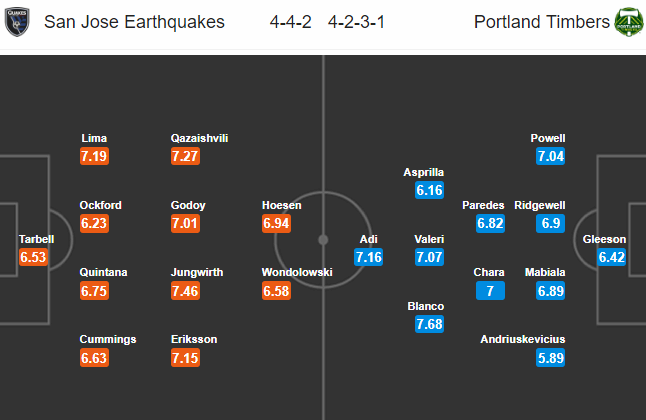Open the San Jose Earthquakes team name

134,22
